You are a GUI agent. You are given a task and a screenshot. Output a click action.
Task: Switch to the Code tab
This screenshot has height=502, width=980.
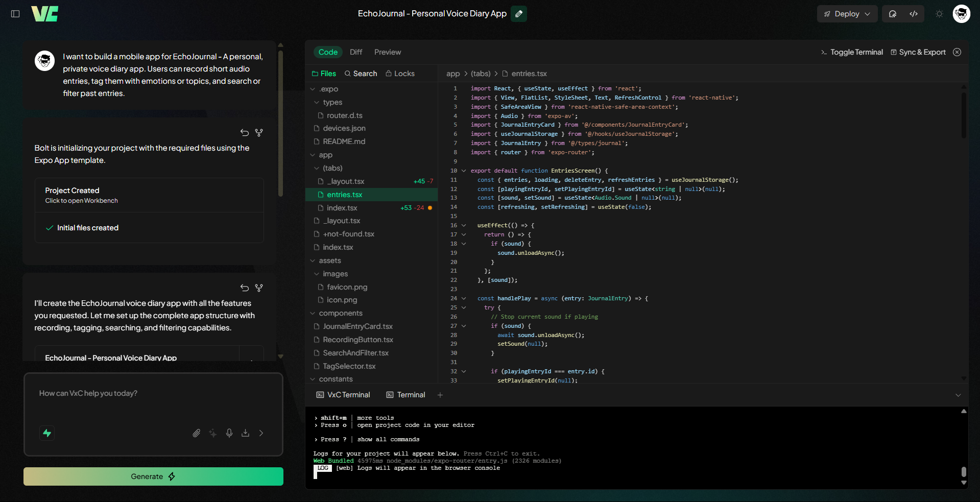point(328,52)
